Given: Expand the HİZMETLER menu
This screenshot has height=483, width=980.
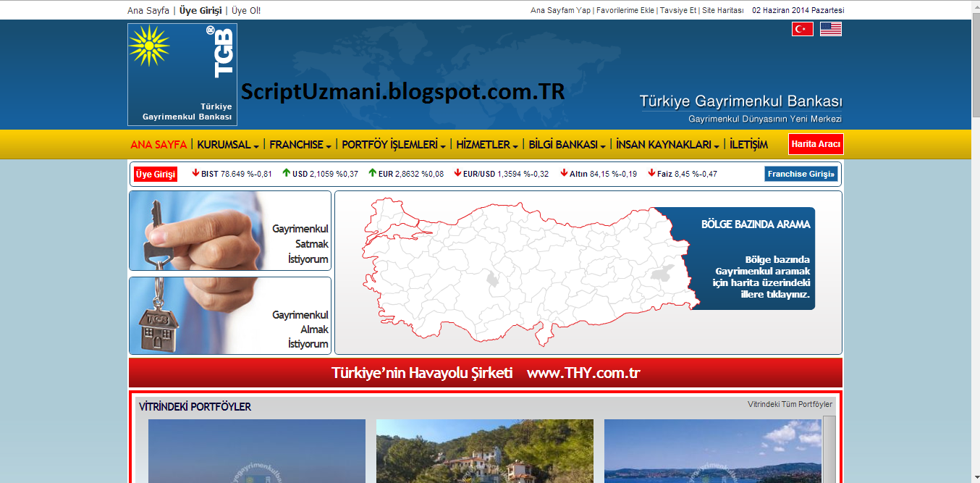Looking at the screenshot, I should (487, 144).
